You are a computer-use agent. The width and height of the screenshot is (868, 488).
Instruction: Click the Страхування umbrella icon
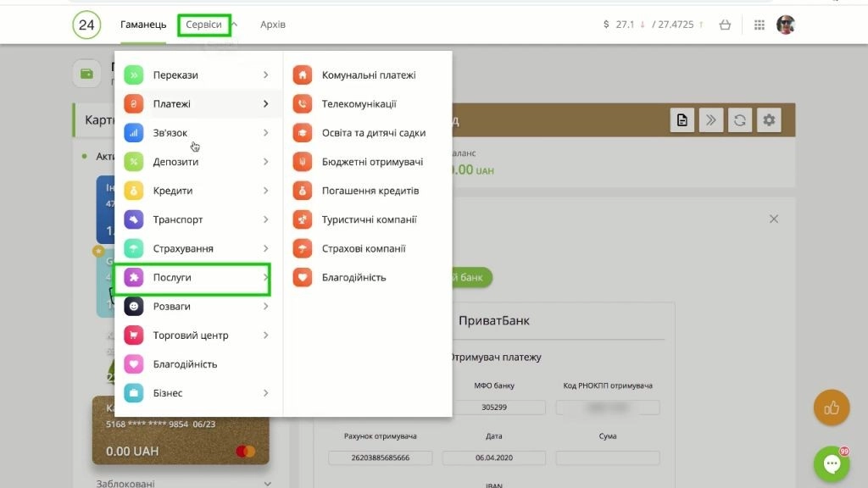[x=133, y=248]
